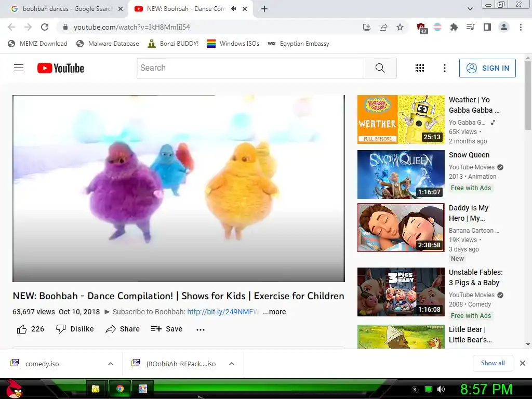This screenshot has height=399, width=532.
Task: Open Malware Database bookmark
Action: [108, 44]
